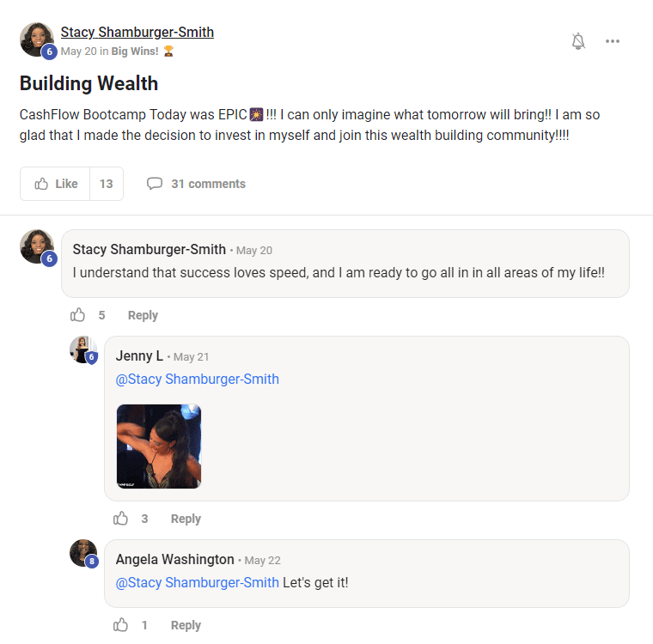The height and width of the screenshot is (644, 653).
Task: Toggle the post notification bell
Action: point(578,41)
